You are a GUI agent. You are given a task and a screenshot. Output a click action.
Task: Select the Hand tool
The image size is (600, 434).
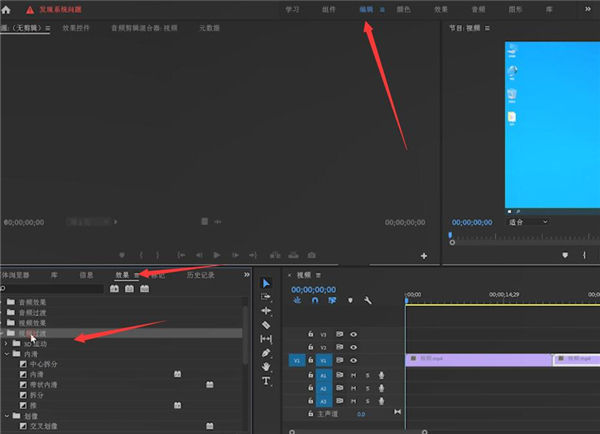coord(266,367)
